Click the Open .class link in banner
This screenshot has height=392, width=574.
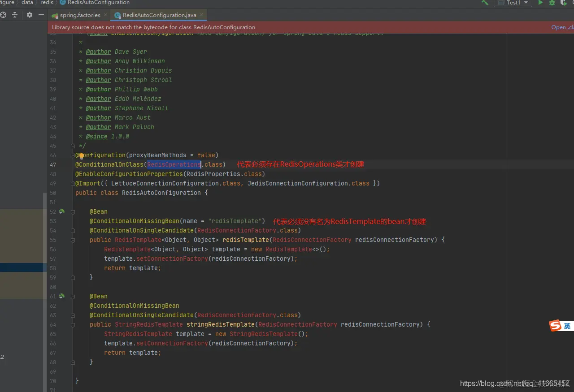pyautogui.click(x=562, y=27)
